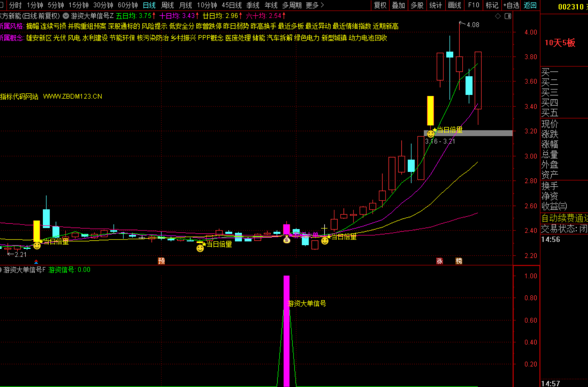
Task: Click the smiley icon at the yellow 3.20 candle
Action: 431,134
